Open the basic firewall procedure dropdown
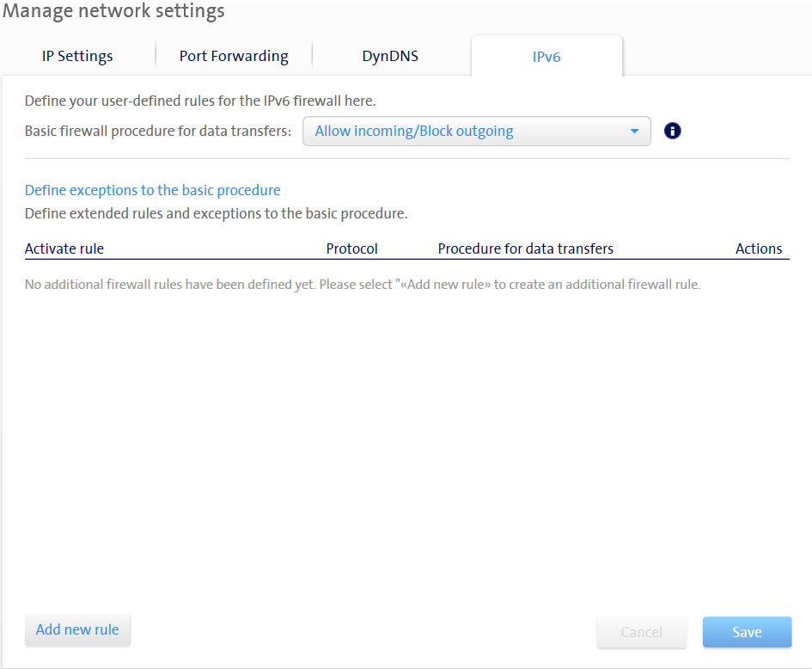 pyautogui.click(x=476, y=132)
